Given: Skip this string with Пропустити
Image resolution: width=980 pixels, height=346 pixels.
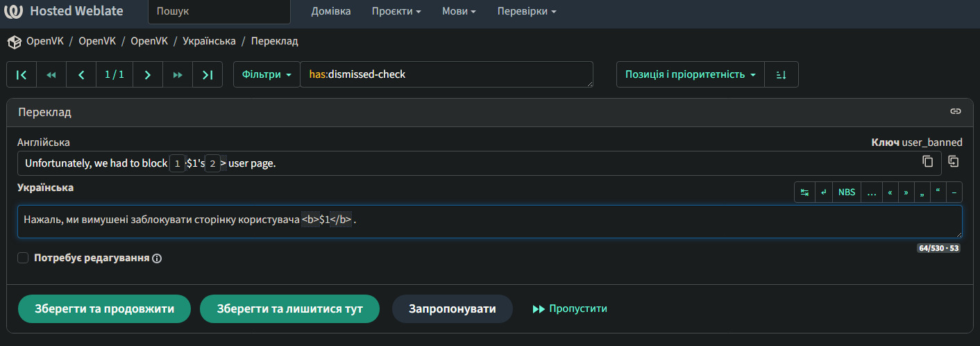Looking at the screenshot, I should (570, 308).
